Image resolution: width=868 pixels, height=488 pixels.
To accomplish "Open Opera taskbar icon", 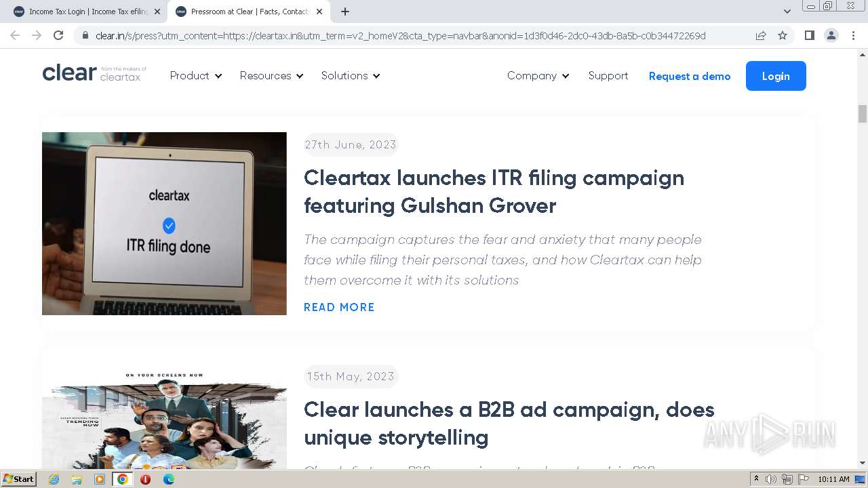I will click(145, 479).
